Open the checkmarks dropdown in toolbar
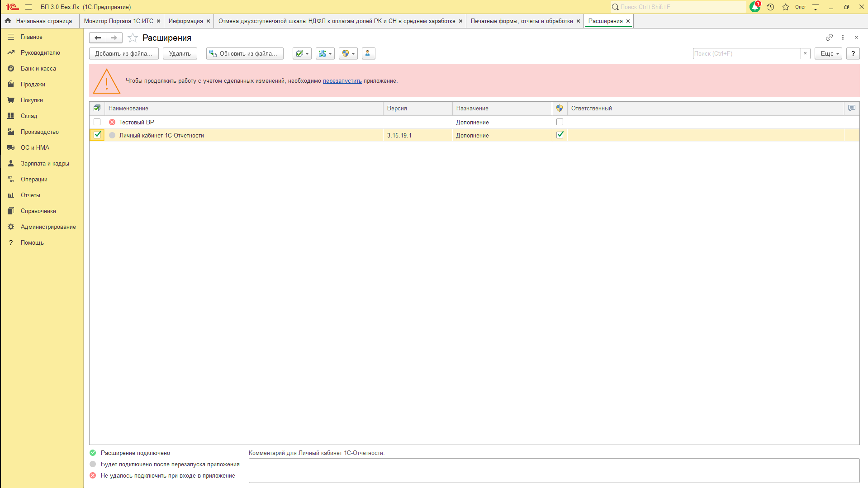This screenshot has width=868, height=488. click(302, 53)
